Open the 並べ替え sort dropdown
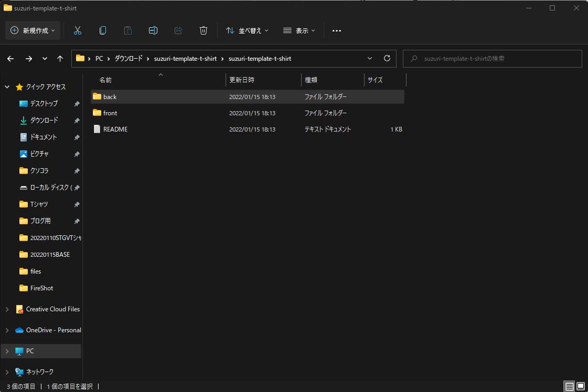The width and height of the screenshot is (588, 392). (247, 30)
